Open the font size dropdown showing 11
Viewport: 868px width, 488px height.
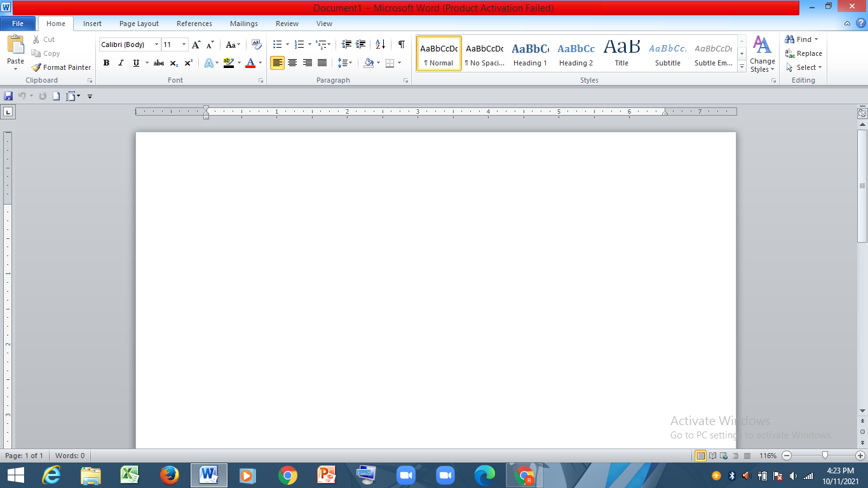[184, 44]
